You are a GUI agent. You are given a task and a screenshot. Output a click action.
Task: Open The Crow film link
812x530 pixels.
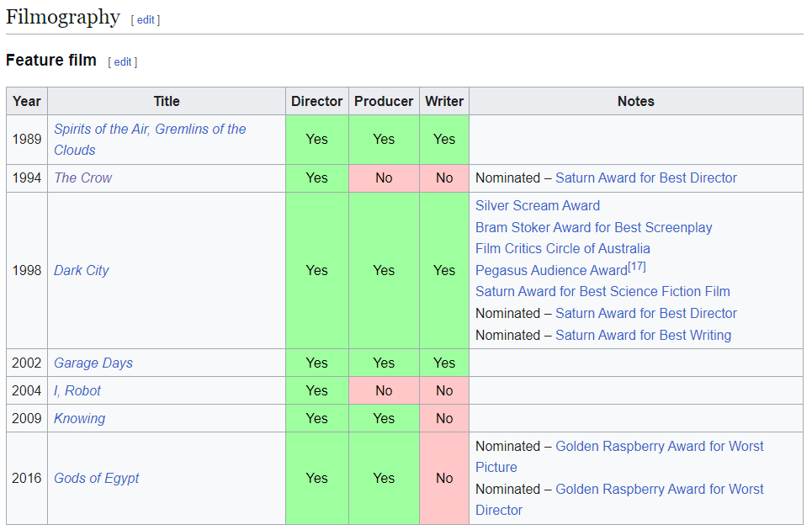(82, 178)
